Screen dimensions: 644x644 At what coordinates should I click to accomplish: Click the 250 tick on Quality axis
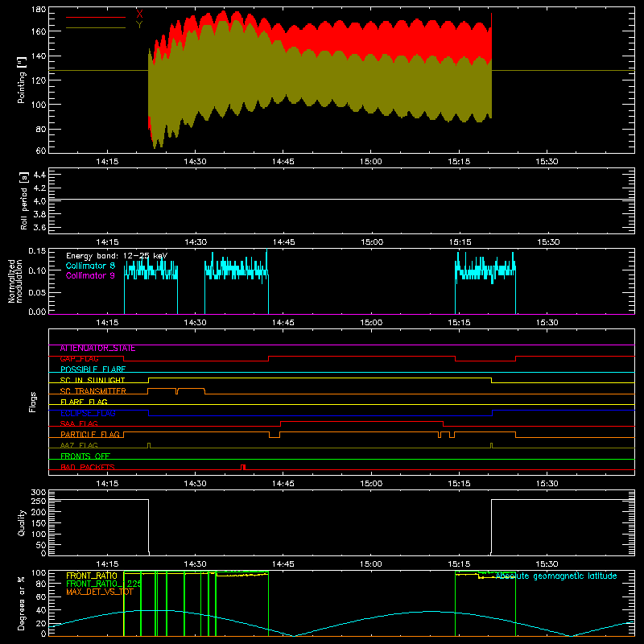[x=39, y=502]
